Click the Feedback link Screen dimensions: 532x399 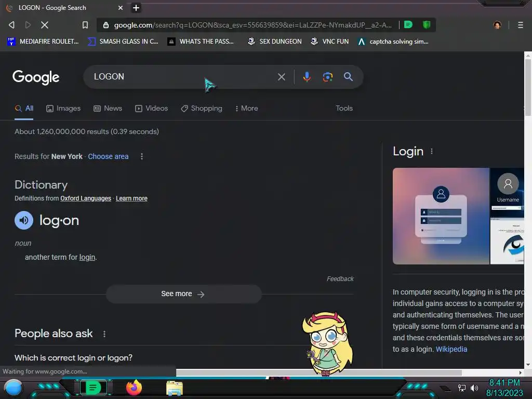pos(340,279)
